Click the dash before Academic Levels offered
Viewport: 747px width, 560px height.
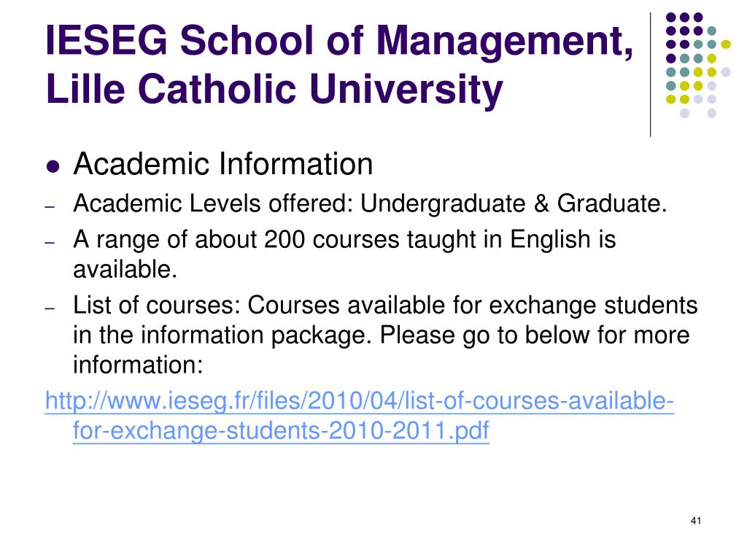click(x=50, y=207)
